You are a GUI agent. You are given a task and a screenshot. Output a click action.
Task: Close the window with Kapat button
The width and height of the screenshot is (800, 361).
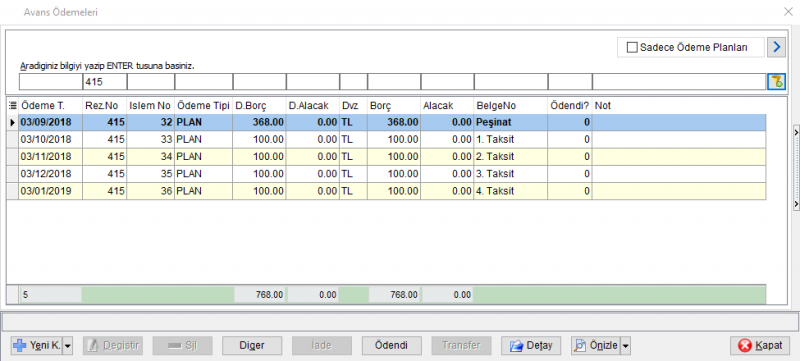(x=760, y=345)
